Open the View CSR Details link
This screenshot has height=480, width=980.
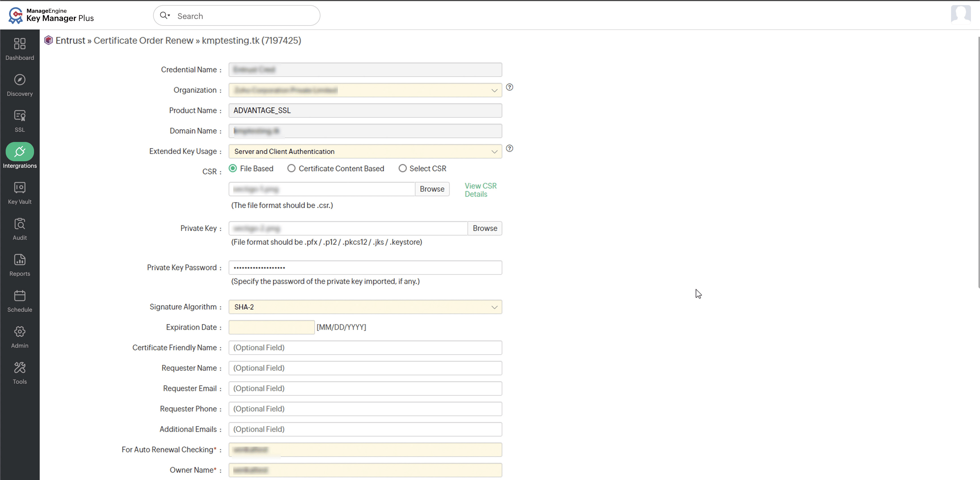pyautogui.click(x=480, y=190)
